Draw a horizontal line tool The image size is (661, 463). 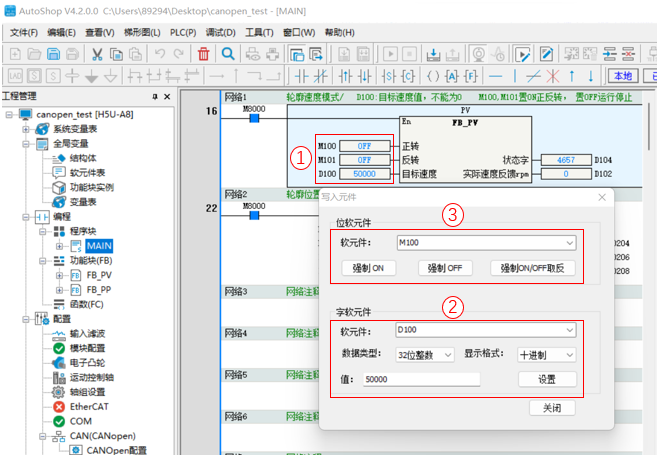pos(495,76)
